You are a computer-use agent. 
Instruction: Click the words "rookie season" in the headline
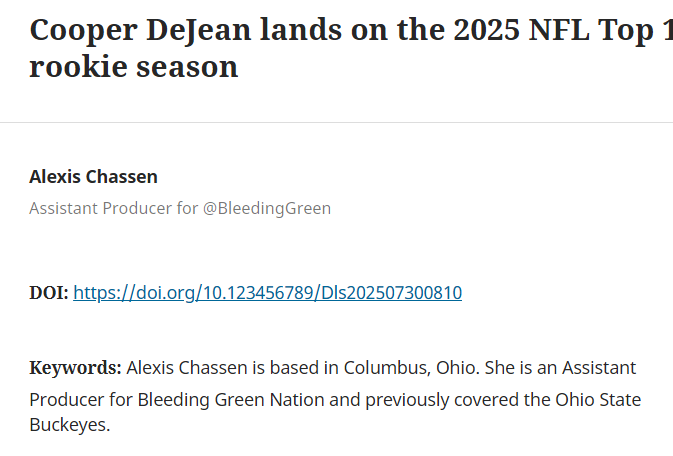[133, 67]
